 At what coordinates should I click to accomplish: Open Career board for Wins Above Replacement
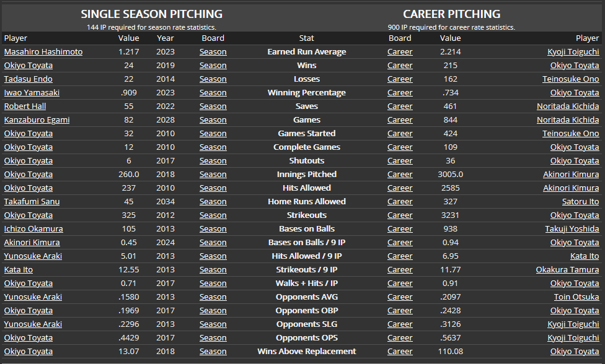400,352
